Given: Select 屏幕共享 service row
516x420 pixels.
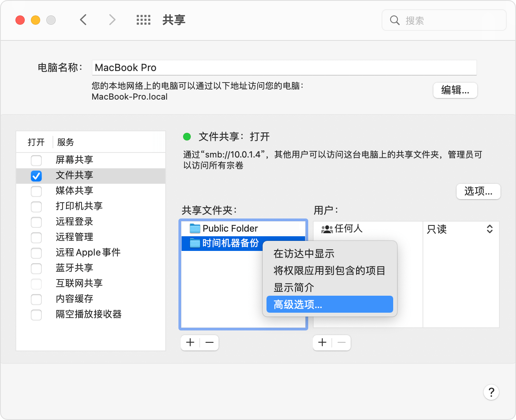Looking at the screenshot, I should [91, 160].
